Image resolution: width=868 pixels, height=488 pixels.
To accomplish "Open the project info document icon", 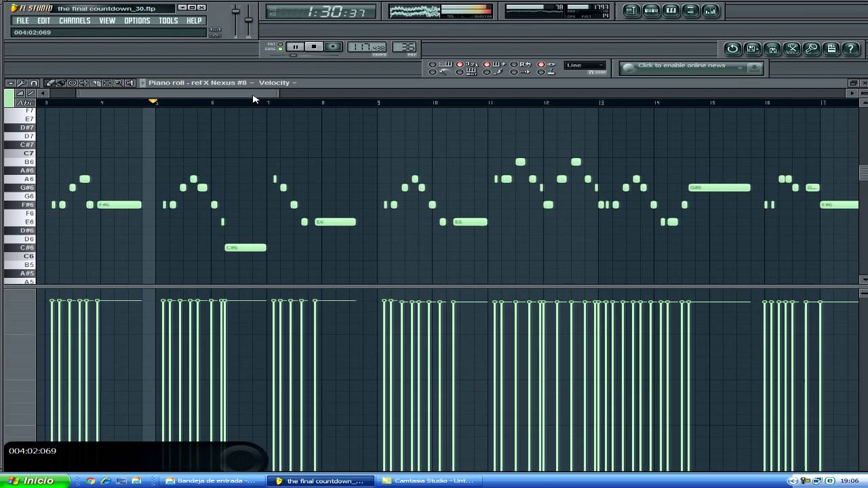I will coord(831,48).
